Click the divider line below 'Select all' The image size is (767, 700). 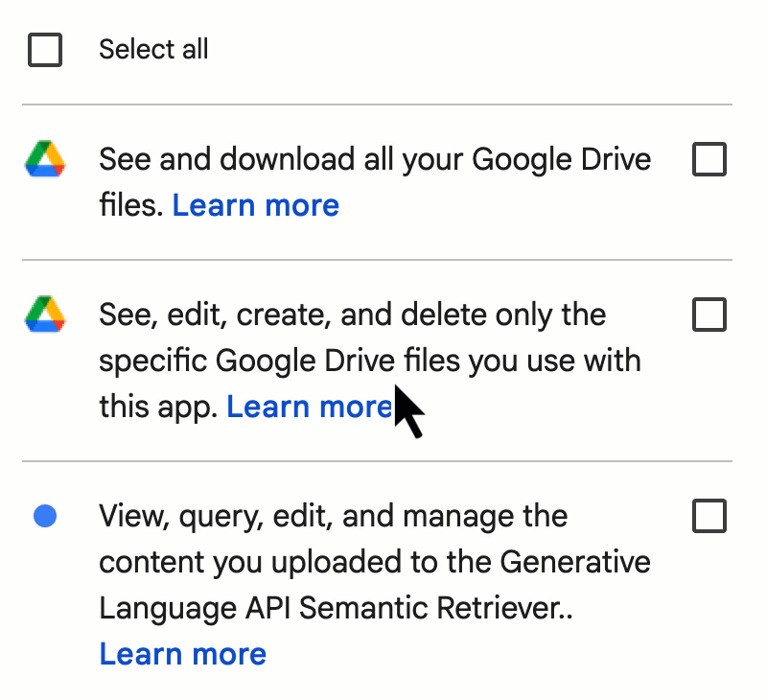click(377, 105)
